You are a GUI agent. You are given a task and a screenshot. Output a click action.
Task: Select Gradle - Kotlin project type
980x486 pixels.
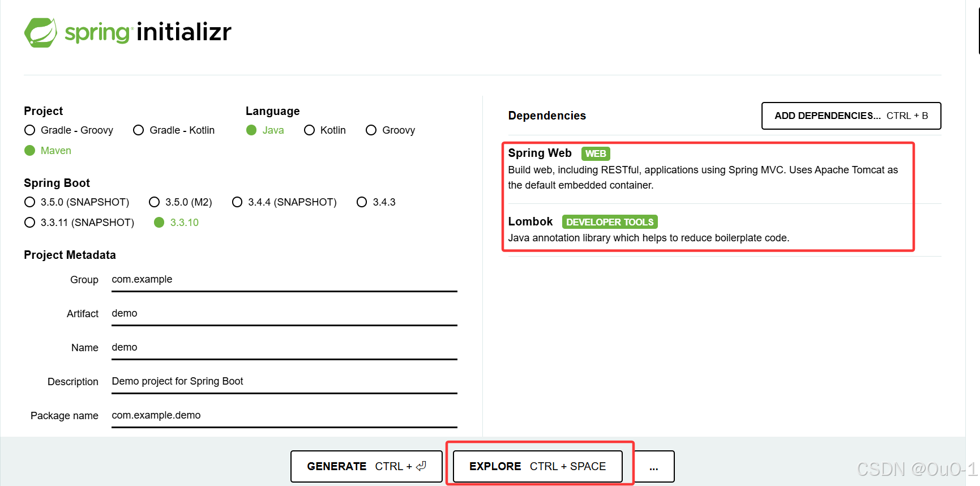point(174,130)
